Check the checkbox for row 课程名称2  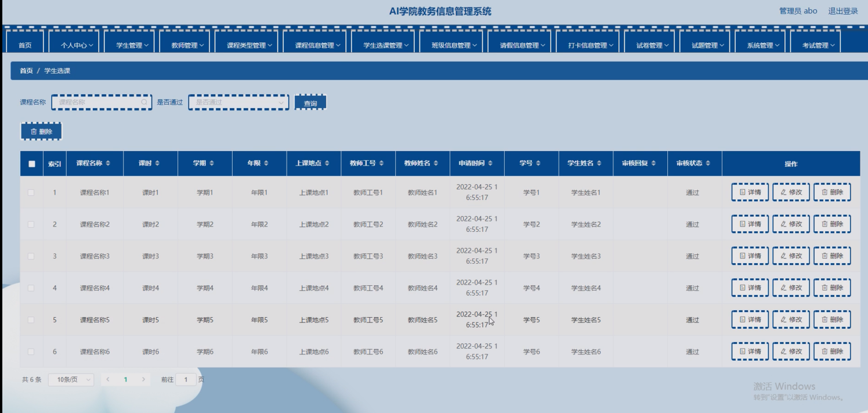31,224
